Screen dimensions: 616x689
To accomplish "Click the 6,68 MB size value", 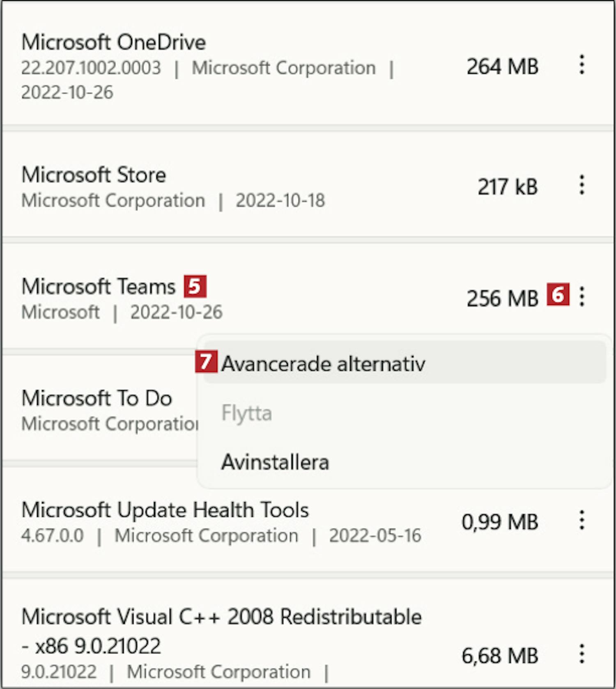I will 500,655.
